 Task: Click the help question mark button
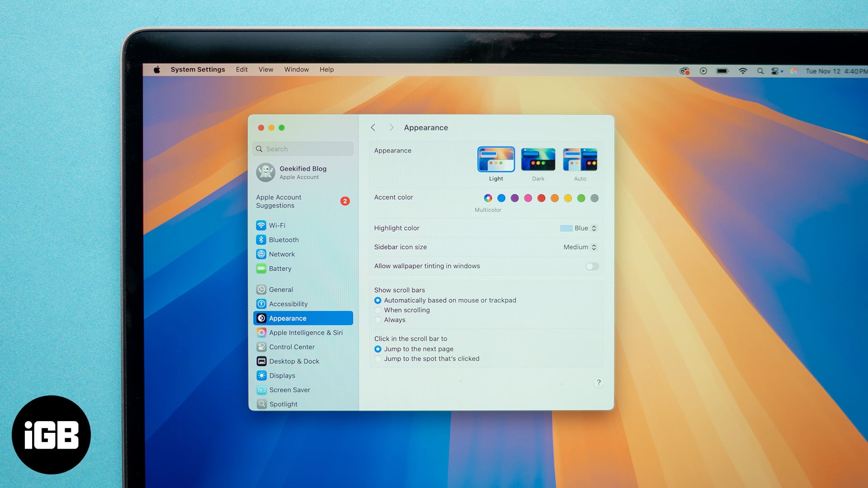(x=598, y=383)
